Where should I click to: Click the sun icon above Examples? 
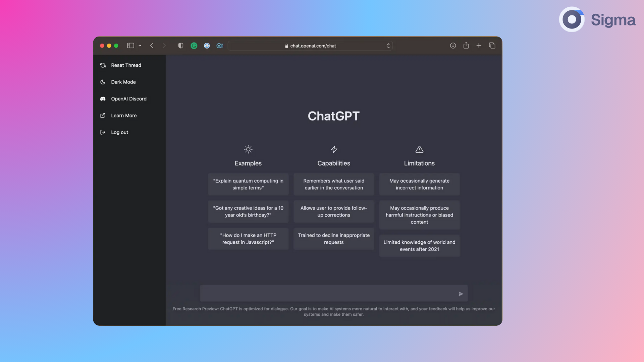coord(248,149)
